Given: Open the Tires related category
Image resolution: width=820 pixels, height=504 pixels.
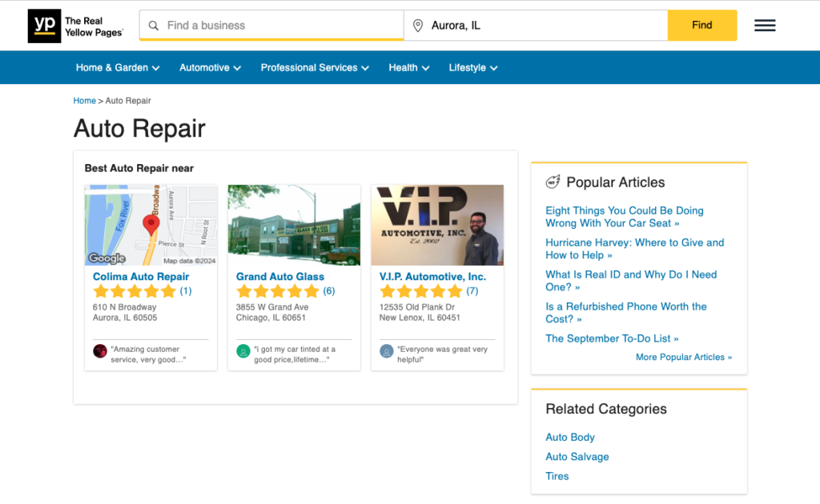Looking at the screenshot, I should point(557,476).
